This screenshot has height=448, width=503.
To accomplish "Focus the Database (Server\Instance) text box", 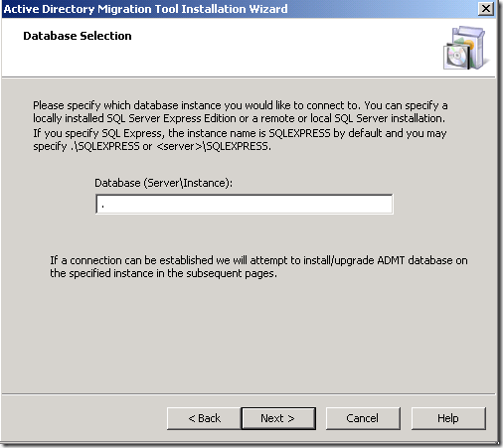I will (245, 204).
